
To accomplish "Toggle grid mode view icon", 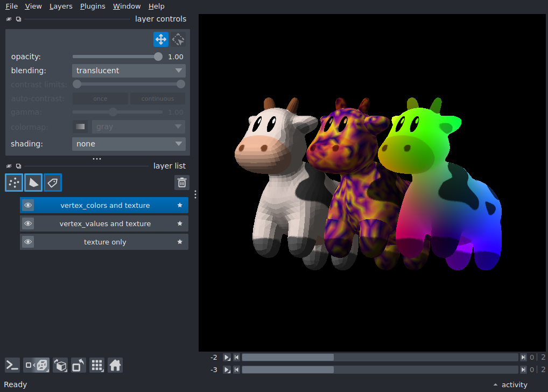I will pyautogui.click(x=97, y=366).
